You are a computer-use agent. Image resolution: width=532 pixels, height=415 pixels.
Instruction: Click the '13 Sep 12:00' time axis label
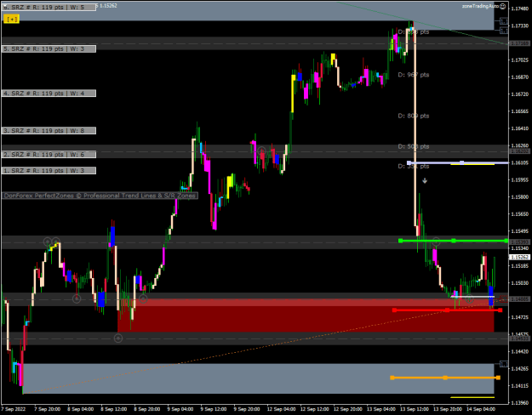(x=415, y=409)
